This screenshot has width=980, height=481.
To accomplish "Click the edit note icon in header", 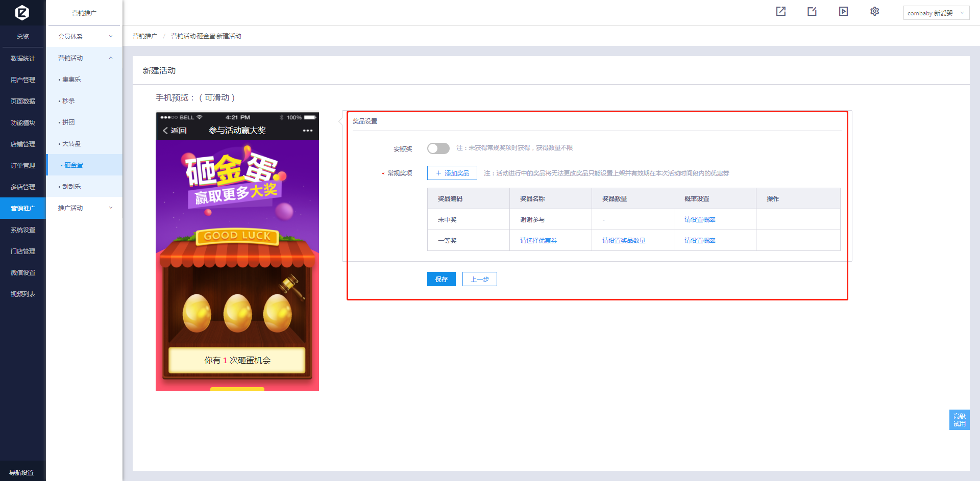I will coord(812,11).
